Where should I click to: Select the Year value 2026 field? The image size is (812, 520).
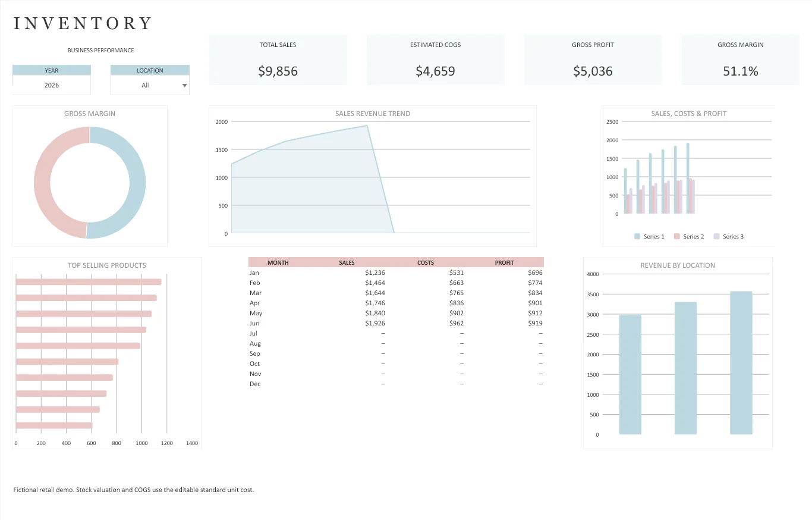pos(52,85)
